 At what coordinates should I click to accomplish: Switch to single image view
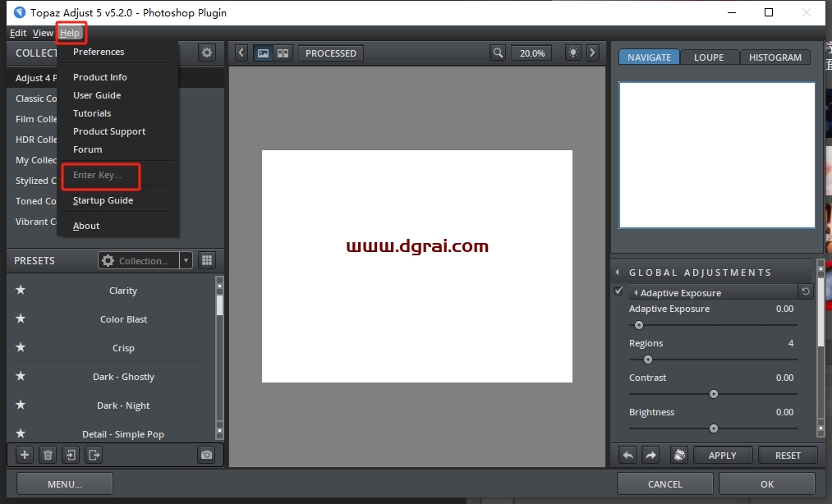tap(263, 53)
